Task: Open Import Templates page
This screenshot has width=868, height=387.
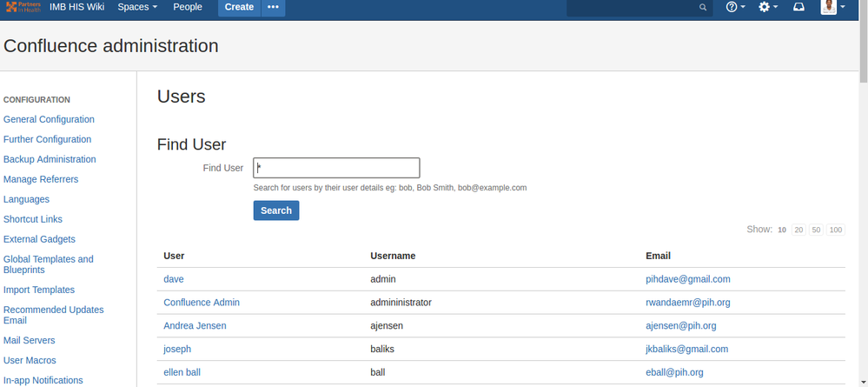Action: point(39,290)
